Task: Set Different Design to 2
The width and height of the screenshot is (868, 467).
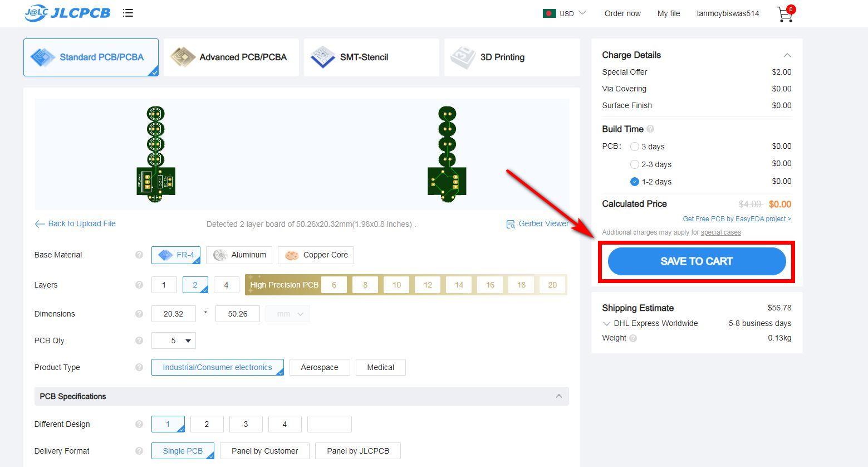Action: pyautogui.click(x=207, y=424)
